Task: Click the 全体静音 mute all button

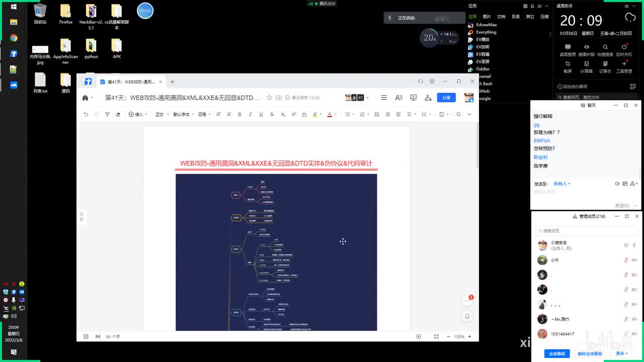Action: point(557,353)
